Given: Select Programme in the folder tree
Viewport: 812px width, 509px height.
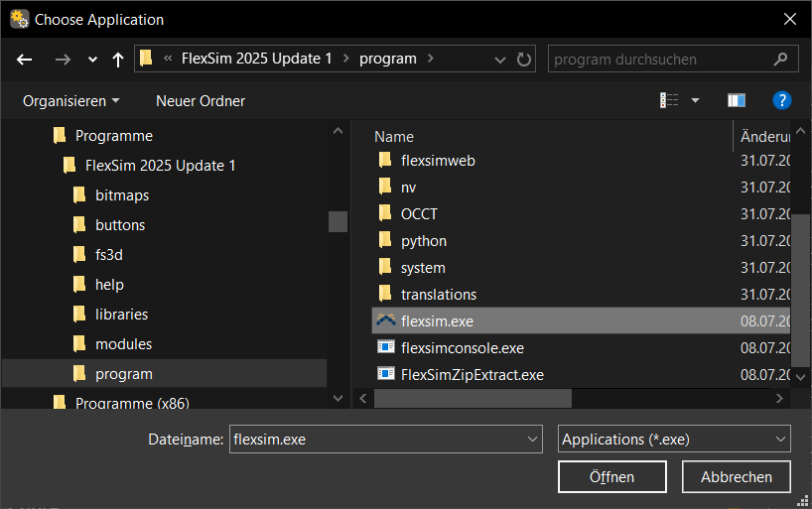Looking at the screenshot, I should tap(114, 136).
